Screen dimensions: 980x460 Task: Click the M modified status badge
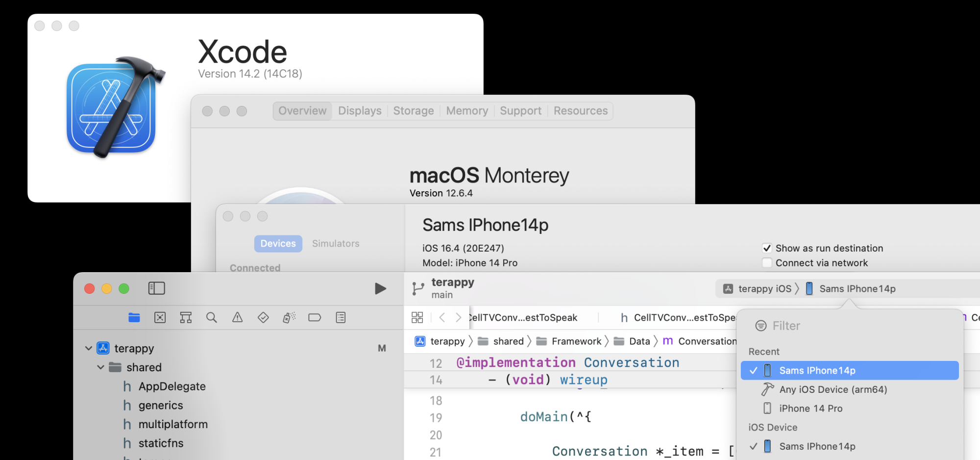pyautogui.click(x=382, y=348)
